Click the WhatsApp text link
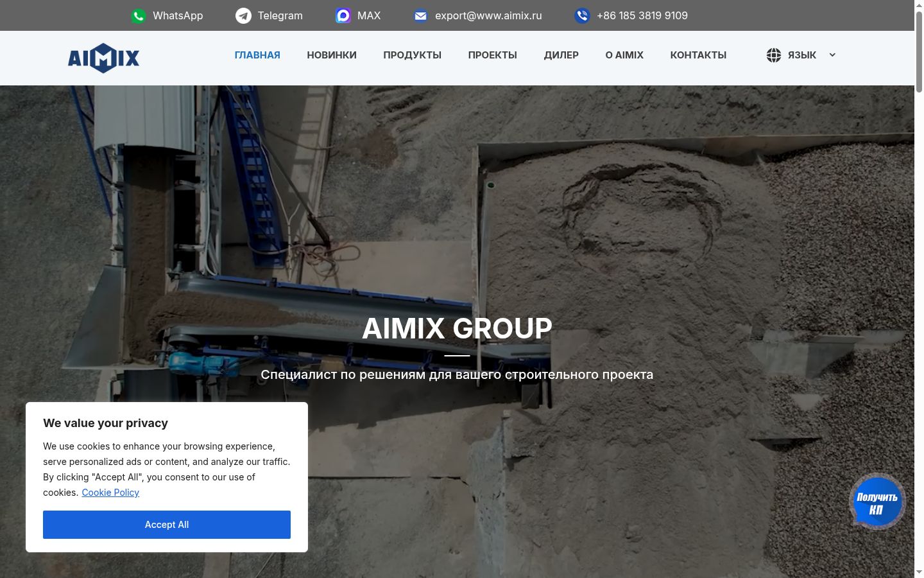Viewport: 924px width, 578px height. coord(178,16)
